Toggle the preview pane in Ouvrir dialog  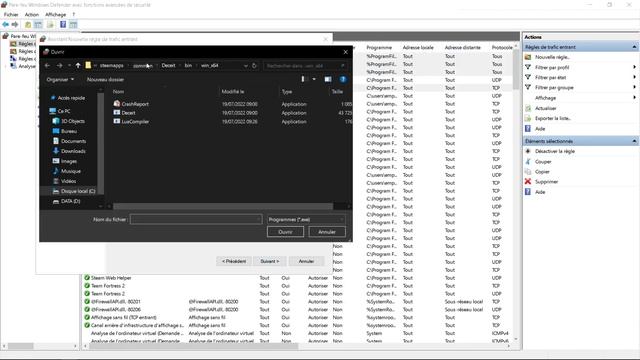coord(328,79)
